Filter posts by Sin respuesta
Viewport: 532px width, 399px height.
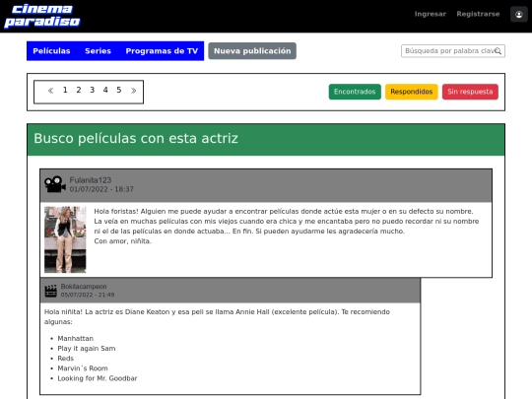coord(470,92)
